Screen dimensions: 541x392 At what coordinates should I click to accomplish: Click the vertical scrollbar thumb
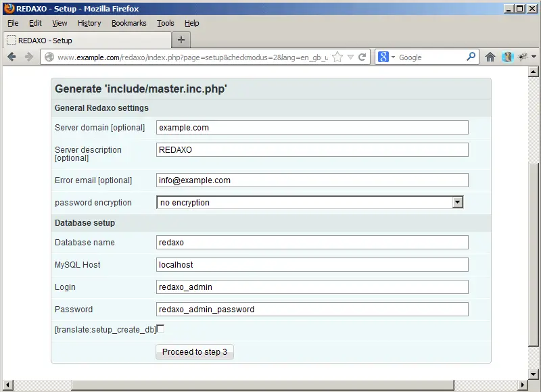coord(533,254)
